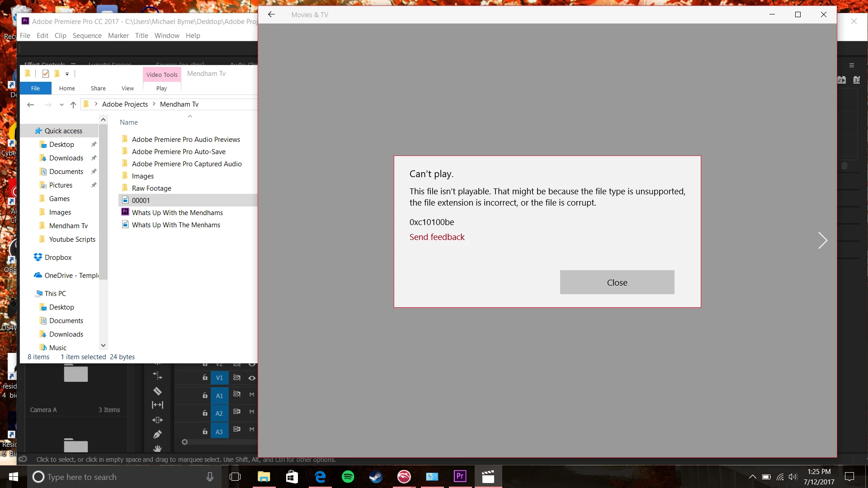Open the Sequence menu in Premiere
The width and height of the screenshot is (868, 488).
click(x=87, y=36)
